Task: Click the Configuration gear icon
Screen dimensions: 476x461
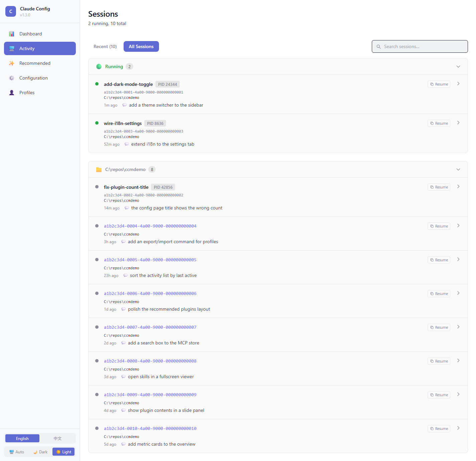Action: (12, 78)
